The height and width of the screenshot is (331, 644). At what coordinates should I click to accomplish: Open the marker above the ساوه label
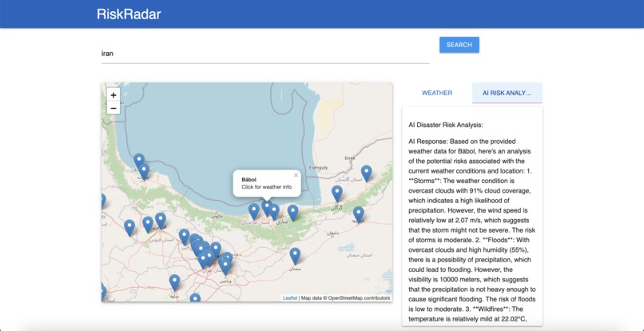tap(174, 283)
